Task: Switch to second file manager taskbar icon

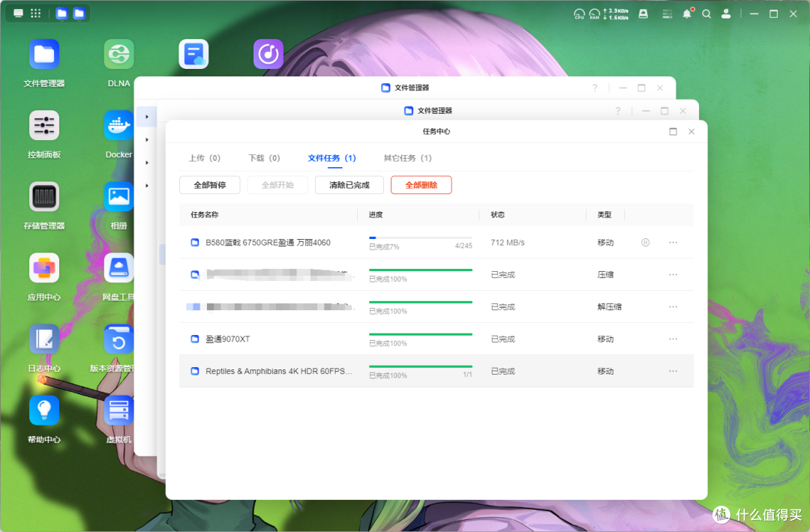Action: [79, 13]
